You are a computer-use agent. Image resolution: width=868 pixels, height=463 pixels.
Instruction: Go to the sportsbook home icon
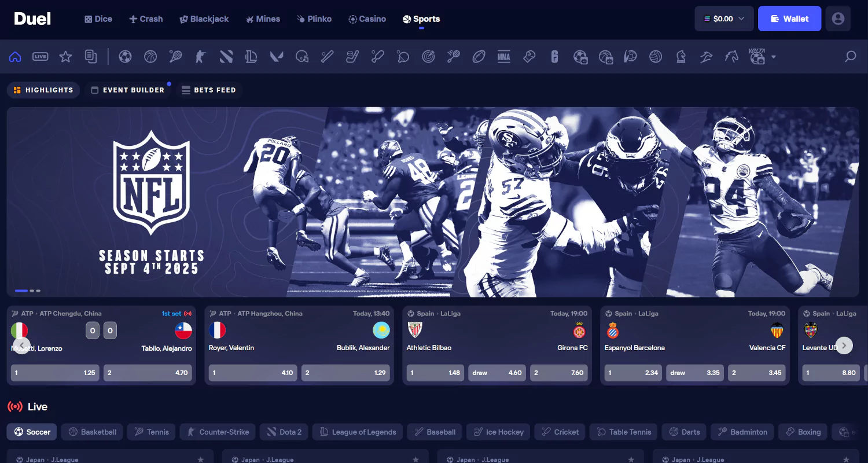tap(15, 56)
